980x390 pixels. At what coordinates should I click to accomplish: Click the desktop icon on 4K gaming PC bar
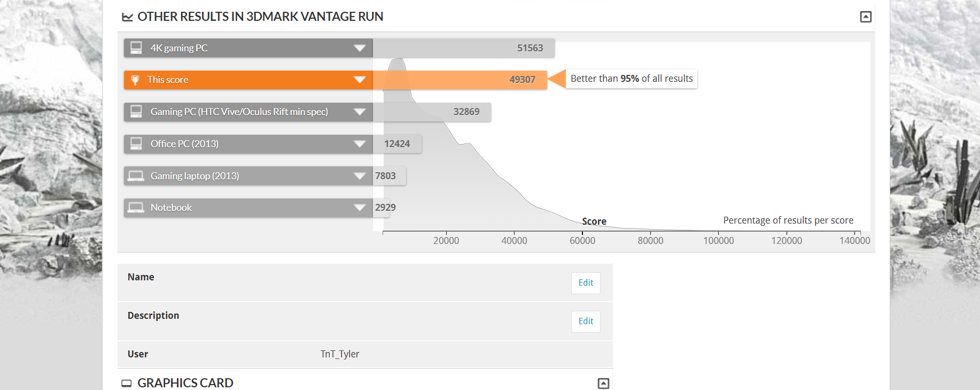point(136,48)
